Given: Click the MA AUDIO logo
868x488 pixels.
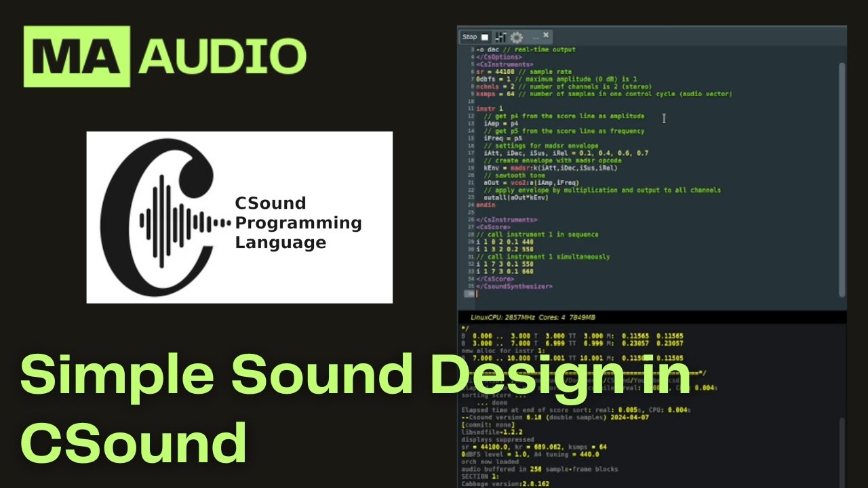Looking at the screenshot, I should click(165, 56).
